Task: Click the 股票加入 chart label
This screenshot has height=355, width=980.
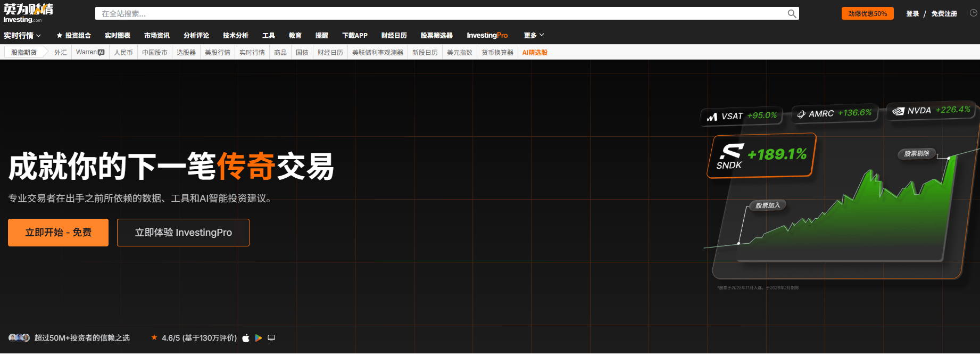Action: point(768,205)
